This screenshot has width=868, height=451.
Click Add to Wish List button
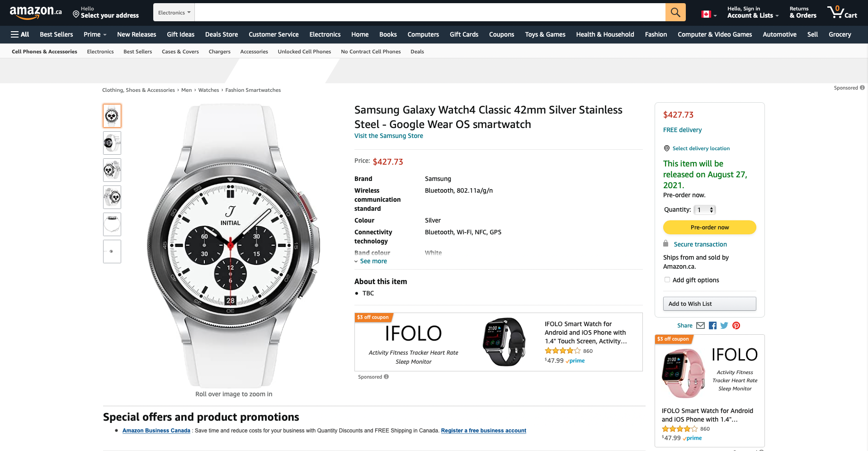[709, 304]
